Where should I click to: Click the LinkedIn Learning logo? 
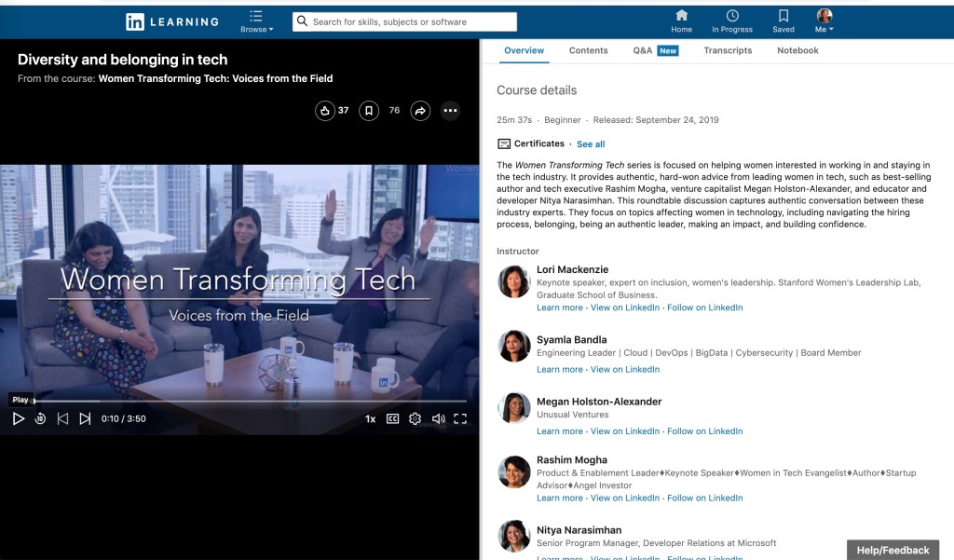[x=172, y=21]
